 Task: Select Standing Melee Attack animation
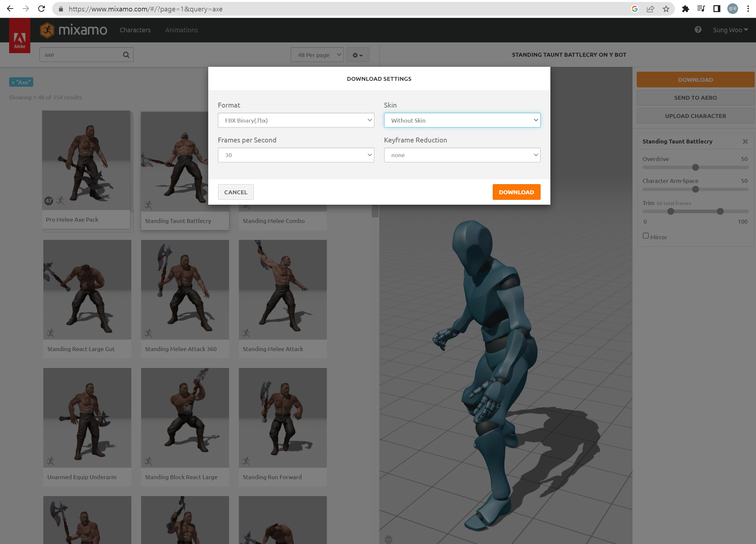point(283,299)
